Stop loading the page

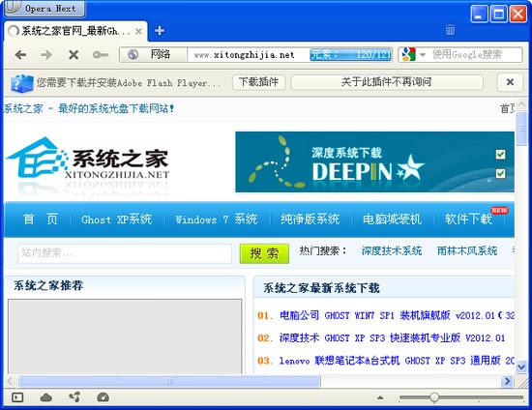pyautogui.click(x=74, y=54)
